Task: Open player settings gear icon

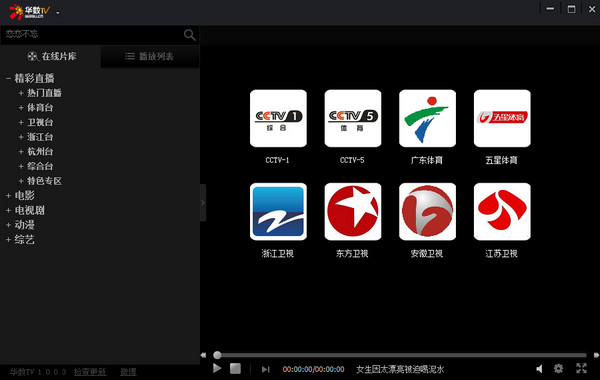Action: [559, 369]
